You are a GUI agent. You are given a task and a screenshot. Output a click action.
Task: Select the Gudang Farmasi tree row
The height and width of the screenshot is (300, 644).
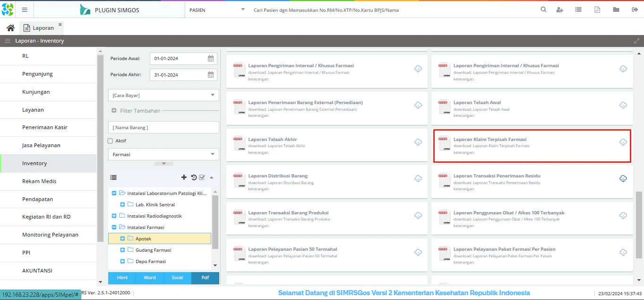pos(160,250)
